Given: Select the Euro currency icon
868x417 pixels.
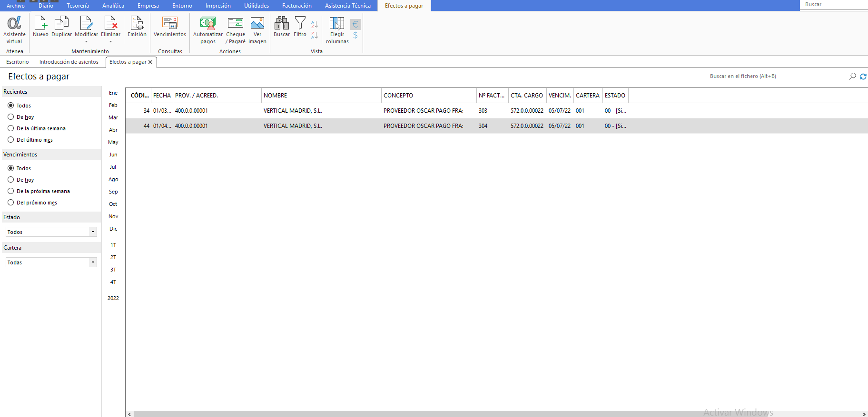Looking at the screenshot, I should point(355,24).
